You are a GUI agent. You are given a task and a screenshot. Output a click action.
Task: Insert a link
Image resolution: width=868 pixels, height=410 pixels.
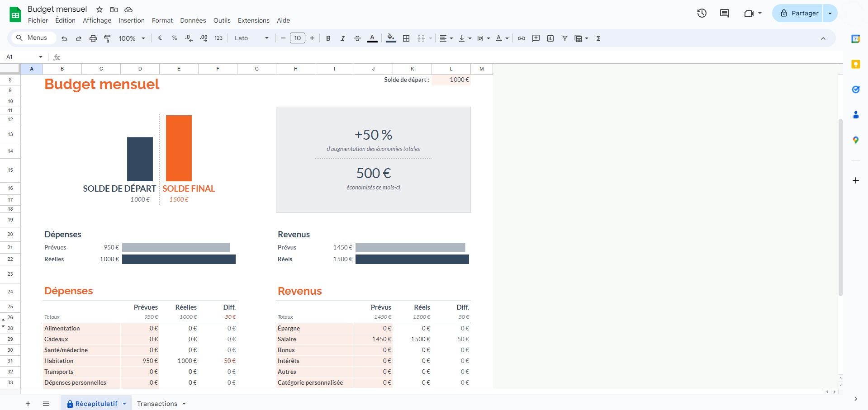point(521,38)
